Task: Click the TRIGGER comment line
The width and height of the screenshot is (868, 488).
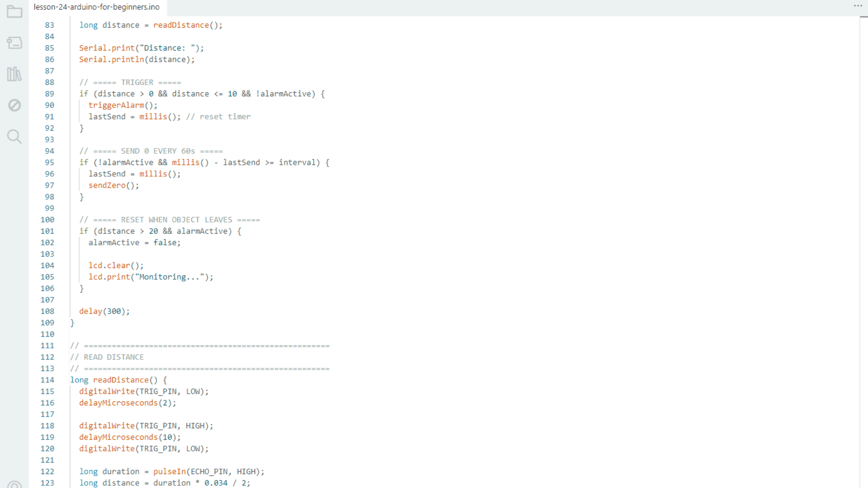Action: (x=130, y=83)
